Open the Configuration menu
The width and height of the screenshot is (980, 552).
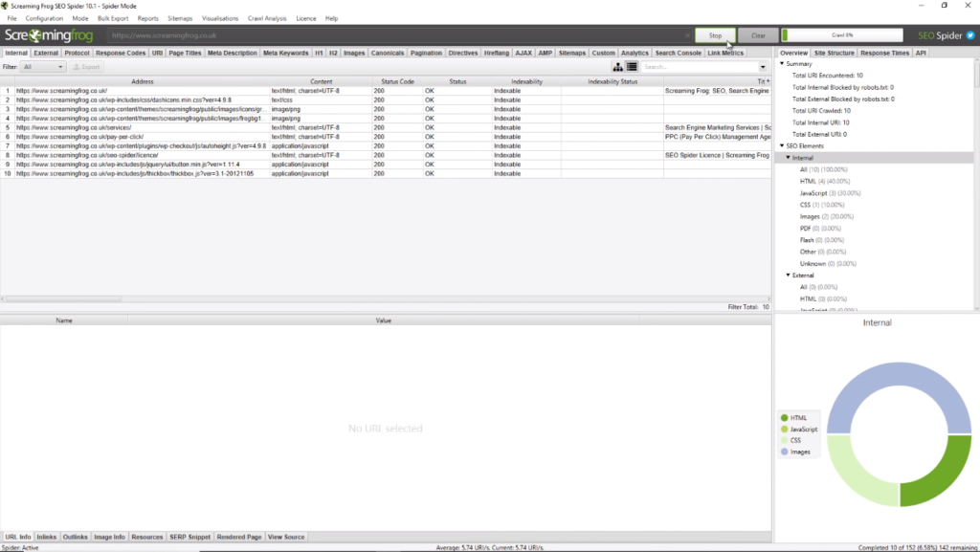[44, 19]
